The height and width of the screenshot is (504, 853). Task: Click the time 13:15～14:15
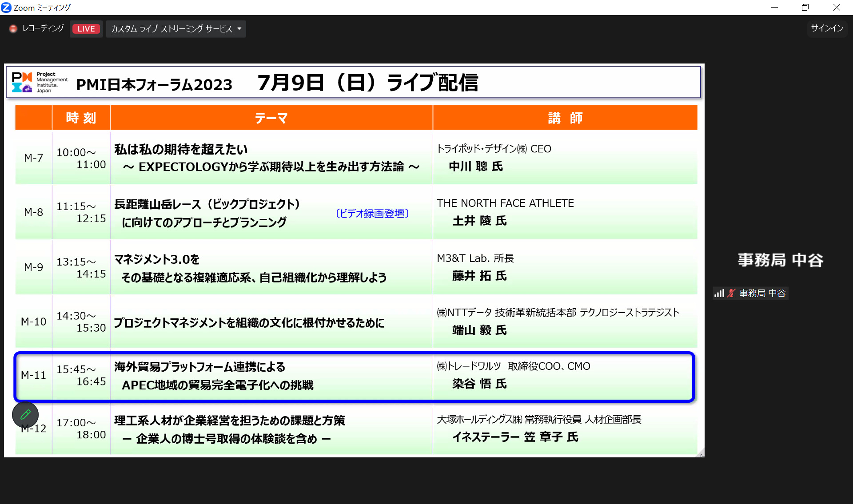(81, 268)
